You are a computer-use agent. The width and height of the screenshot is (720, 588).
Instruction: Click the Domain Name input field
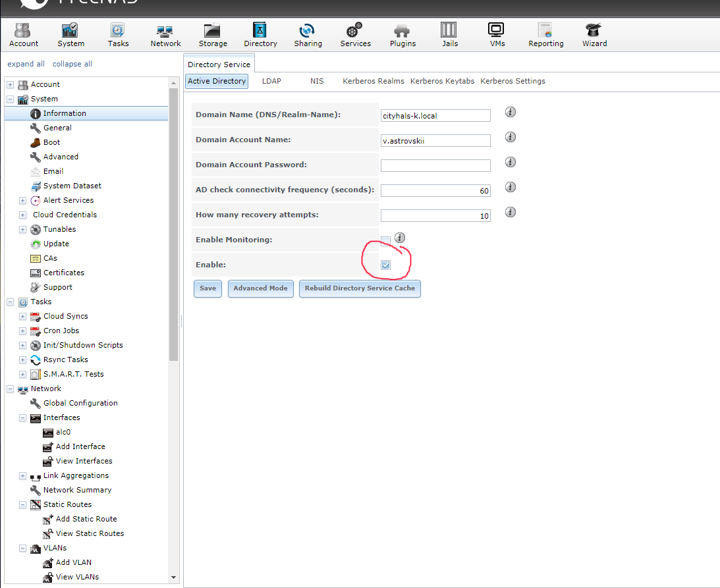(x=435, y=116)
